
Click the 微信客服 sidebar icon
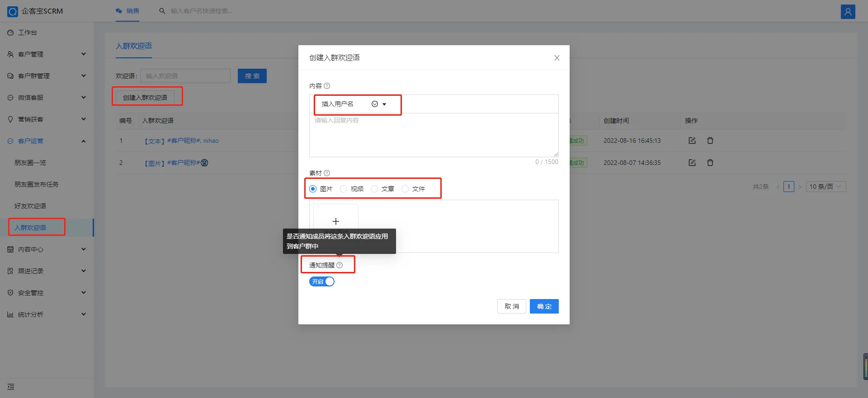pyautogui.click(x=10, y=98)
